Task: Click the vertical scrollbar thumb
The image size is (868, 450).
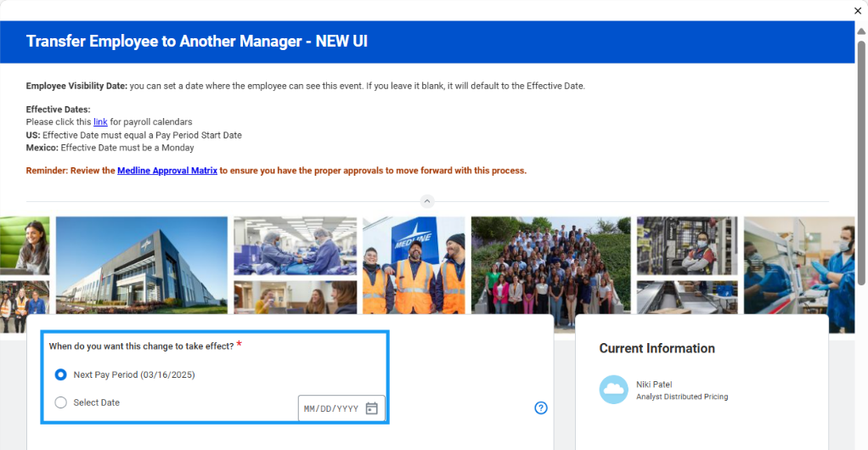Action: [x=861, y=163]
